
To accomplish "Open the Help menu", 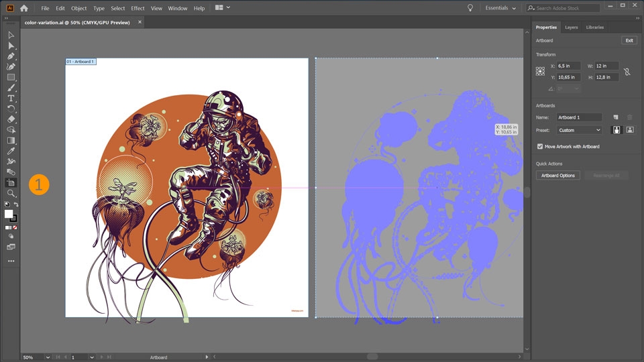I will coord(199,8).
